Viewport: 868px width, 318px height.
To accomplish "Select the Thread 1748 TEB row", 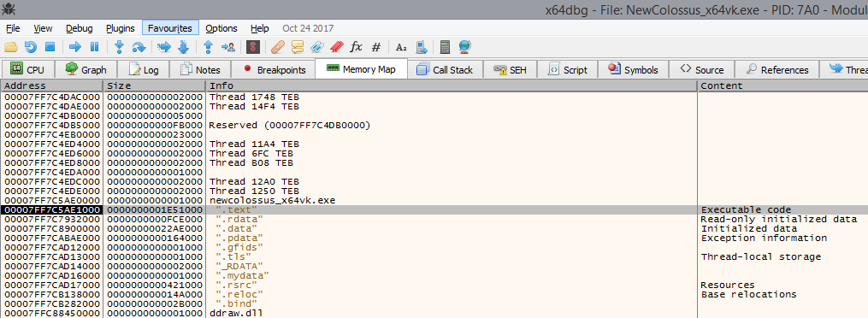I will click(x=434, y=97).
